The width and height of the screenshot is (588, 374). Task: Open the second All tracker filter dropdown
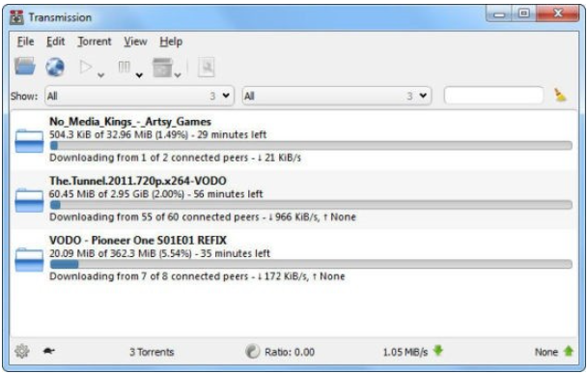336,96
